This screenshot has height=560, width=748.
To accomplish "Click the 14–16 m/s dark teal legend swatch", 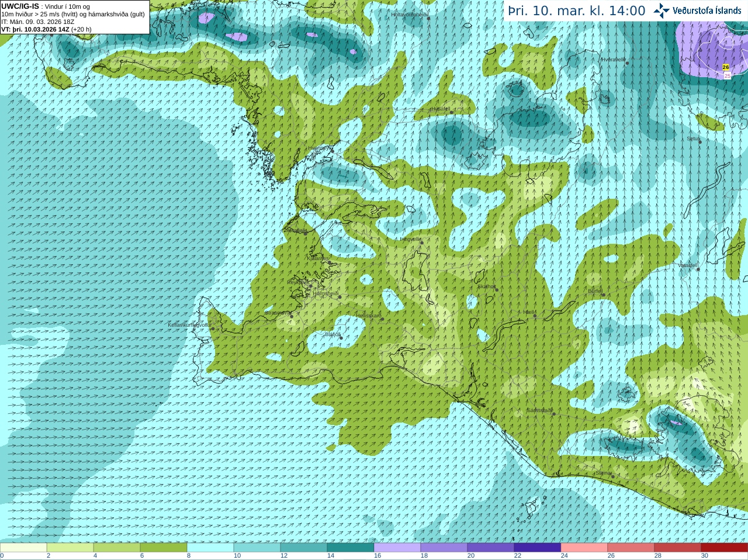I will coord(351,548).
